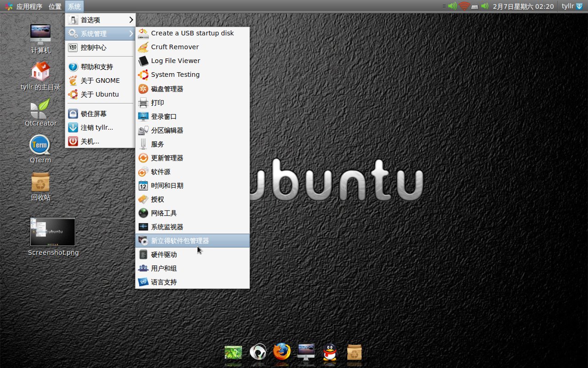Launch 分区编辑器 partition editor
588x368 pixels.
tap(192, 130)
